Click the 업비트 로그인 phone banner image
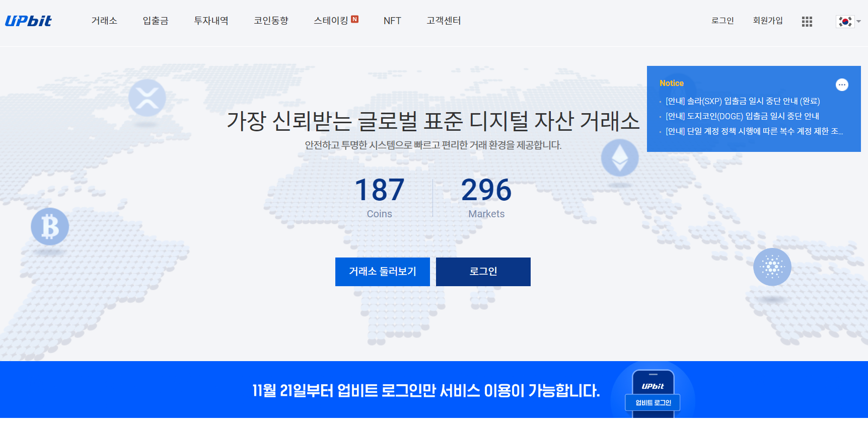This screenshot has height=426, width=868. pos(653,393)
